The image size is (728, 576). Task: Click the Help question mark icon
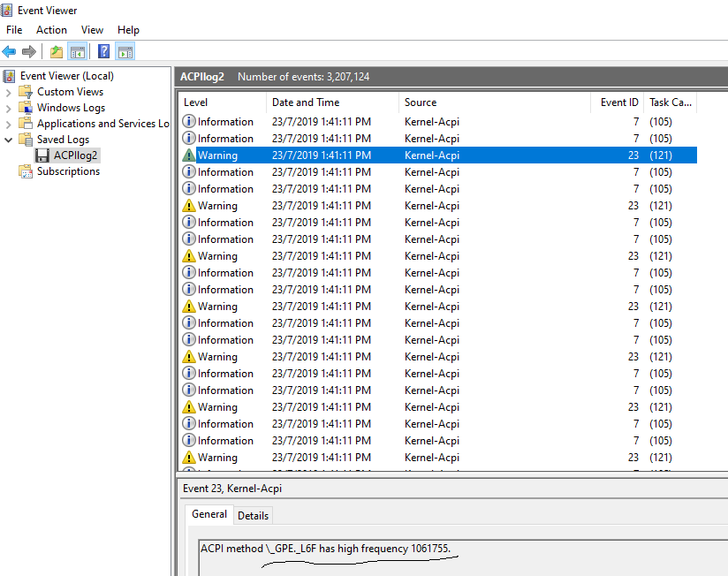tap(103, 50)
